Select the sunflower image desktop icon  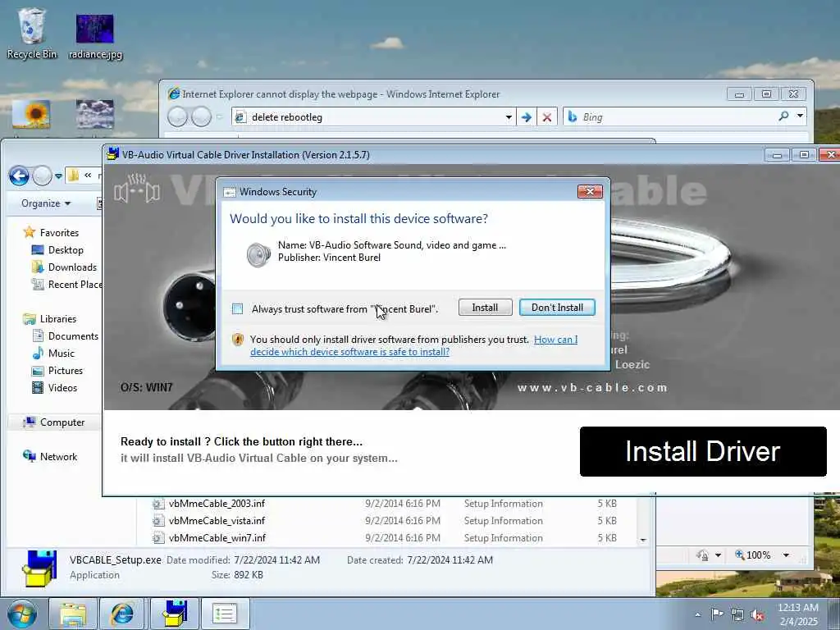pyautogui.click(x=31, y=115)
